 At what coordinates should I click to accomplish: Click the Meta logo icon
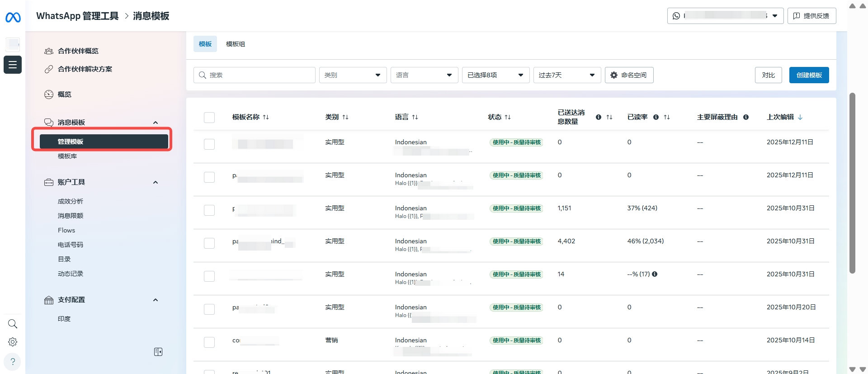pyautogui.click(x=13, y=17)
